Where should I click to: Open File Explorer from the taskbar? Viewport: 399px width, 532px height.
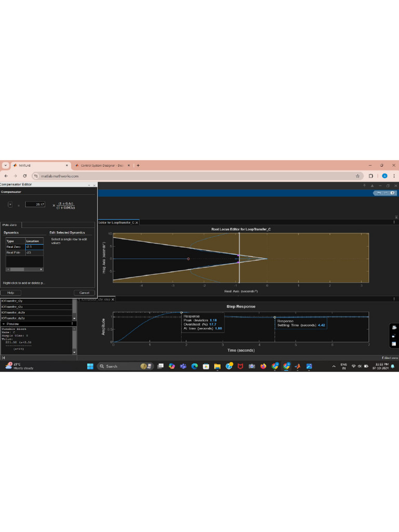coord(217,366)
